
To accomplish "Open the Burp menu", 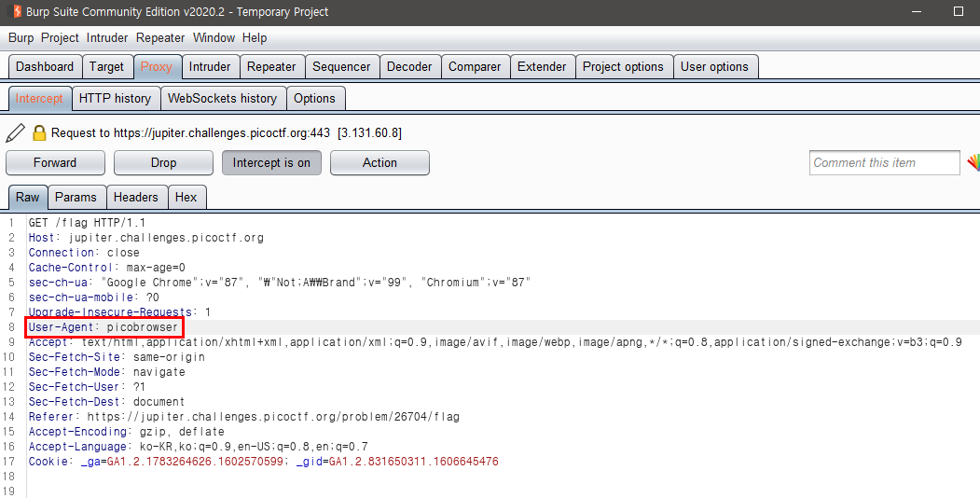I will tap(21, 37).
